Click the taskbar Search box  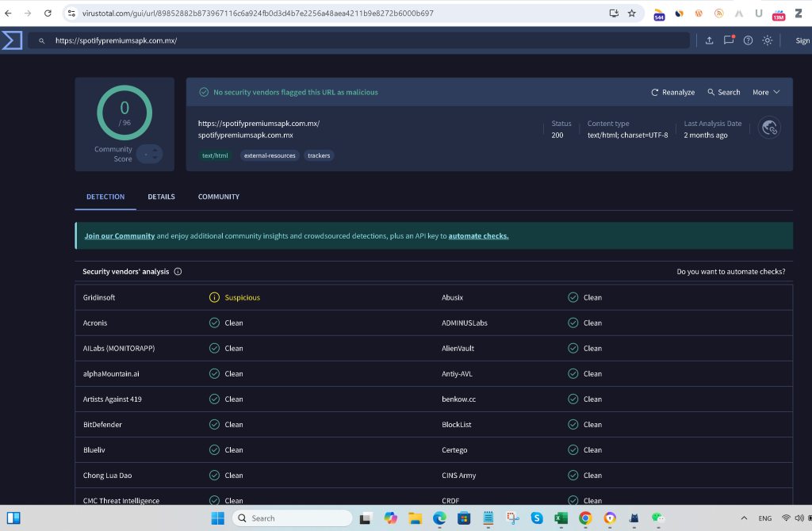click(292, 518)
